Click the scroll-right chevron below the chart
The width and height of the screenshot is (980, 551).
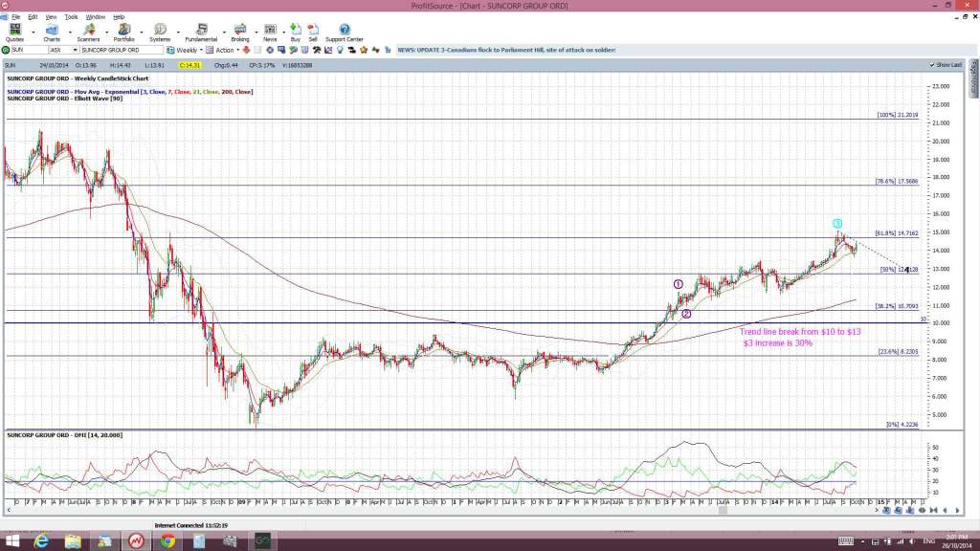pos(877,511)
